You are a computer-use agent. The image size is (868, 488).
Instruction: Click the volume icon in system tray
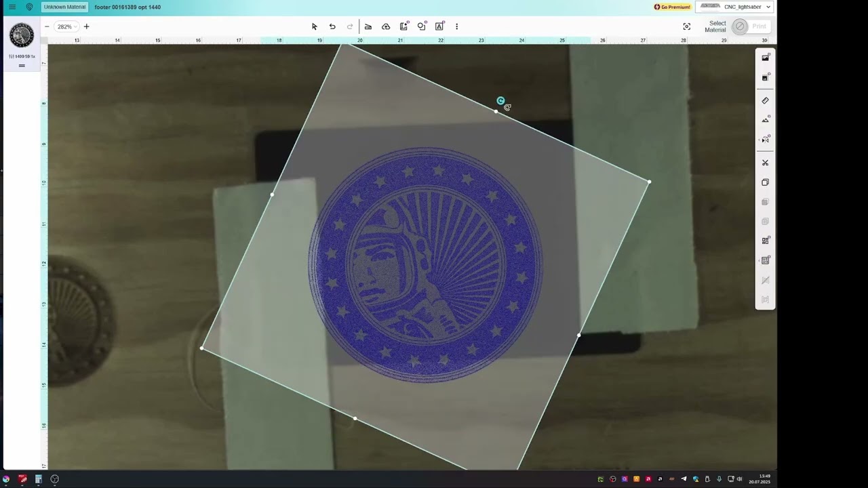point(739,479)
